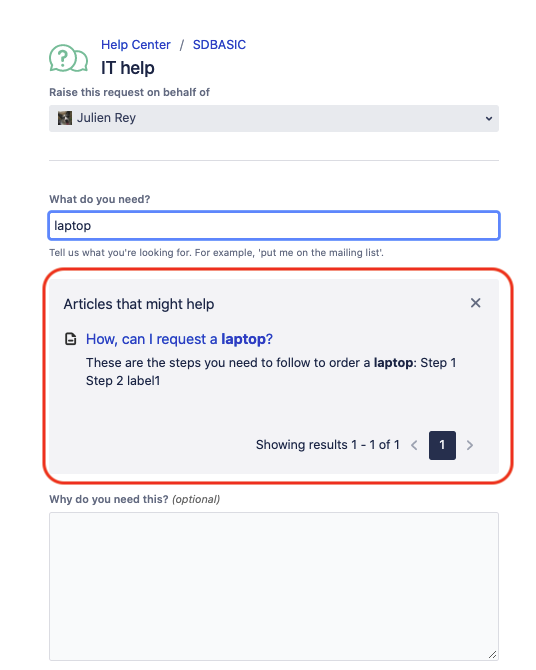Viewport: 536px width, 670px height.
Task: Focus the 'What do you need?' input
Action: tap(274, 225)
